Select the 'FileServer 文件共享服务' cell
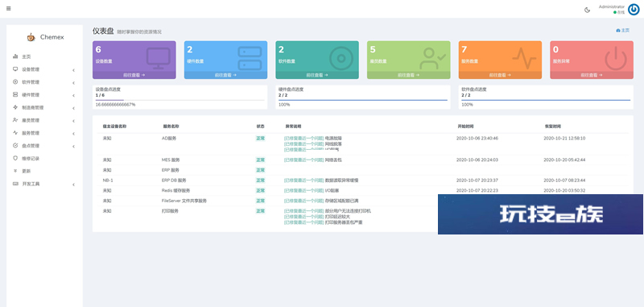644x307 pixels. tap(184, 201)
